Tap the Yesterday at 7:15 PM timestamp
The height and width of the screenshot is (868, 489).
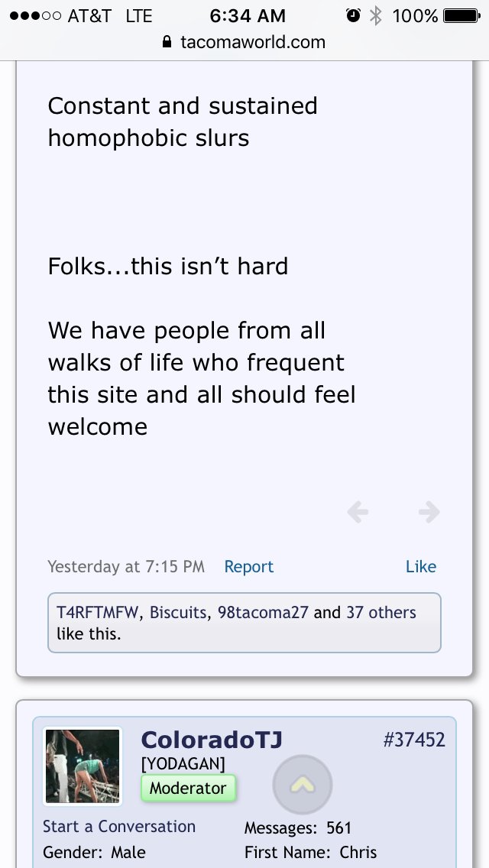[x=126, y=567]
